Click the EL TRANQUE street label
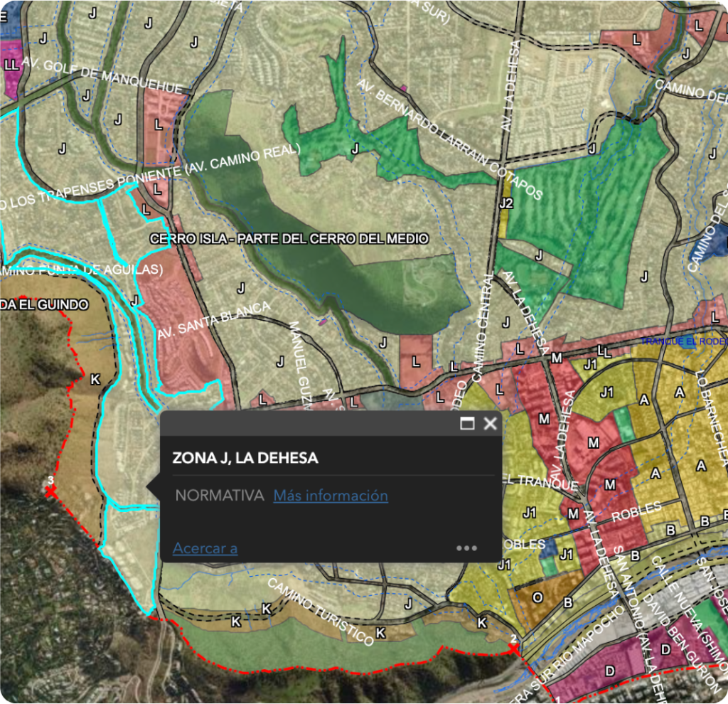728x704 pixels. coord(540,482)
